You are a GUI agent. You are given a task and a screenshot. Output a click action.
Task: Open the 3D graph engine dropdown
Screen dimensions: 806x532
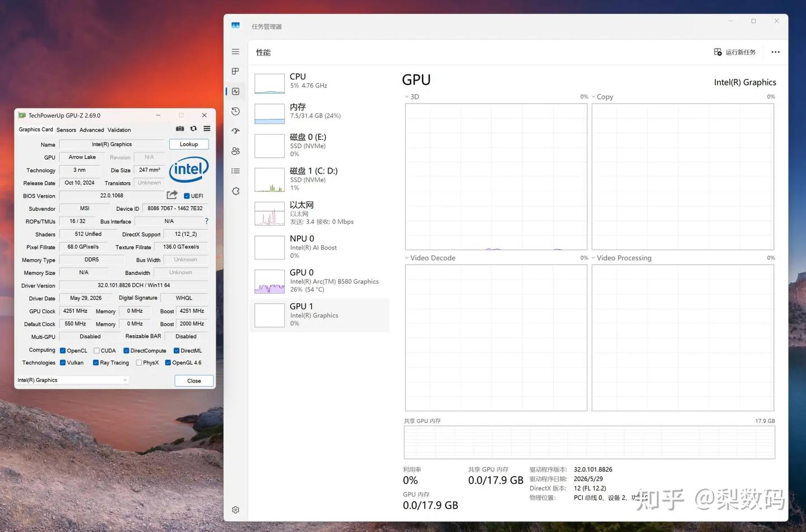(407, 97)
